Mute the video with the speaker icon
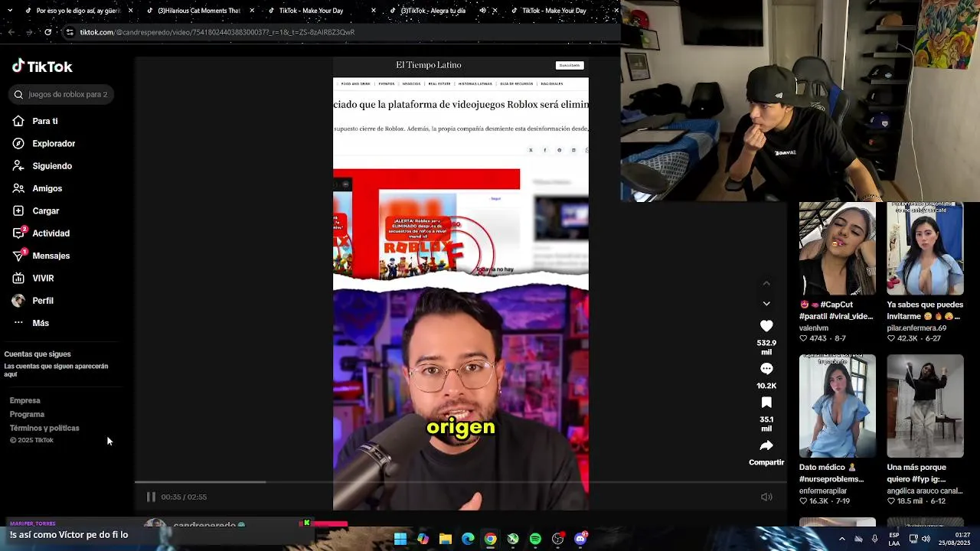 coord(766,497)
